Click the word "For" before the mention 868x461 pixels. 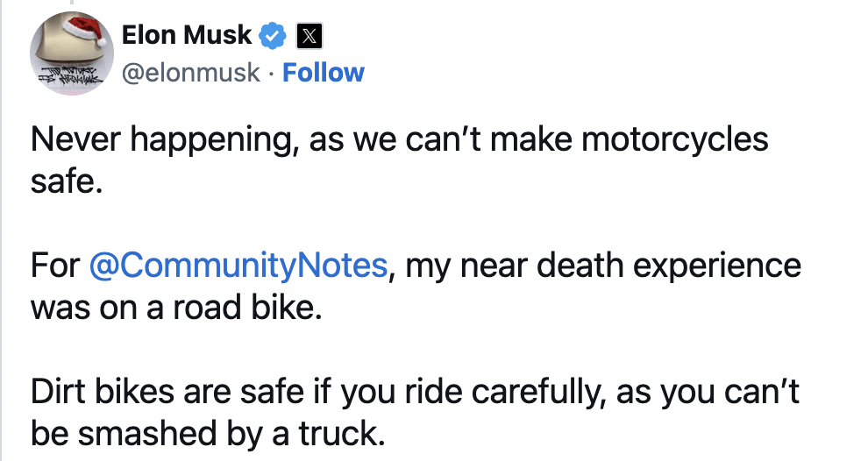(56, 265)
